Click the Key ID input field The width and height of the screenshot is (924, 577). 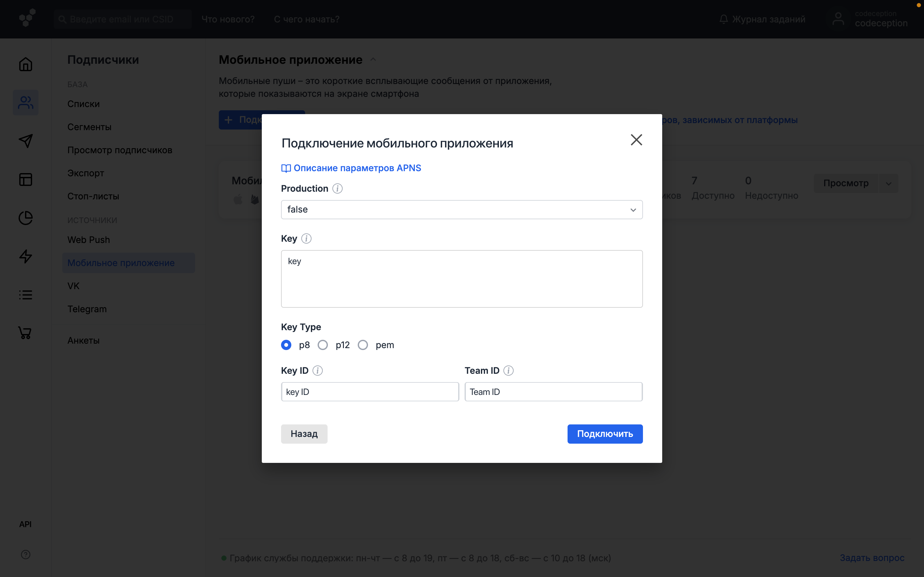[370, 392]
